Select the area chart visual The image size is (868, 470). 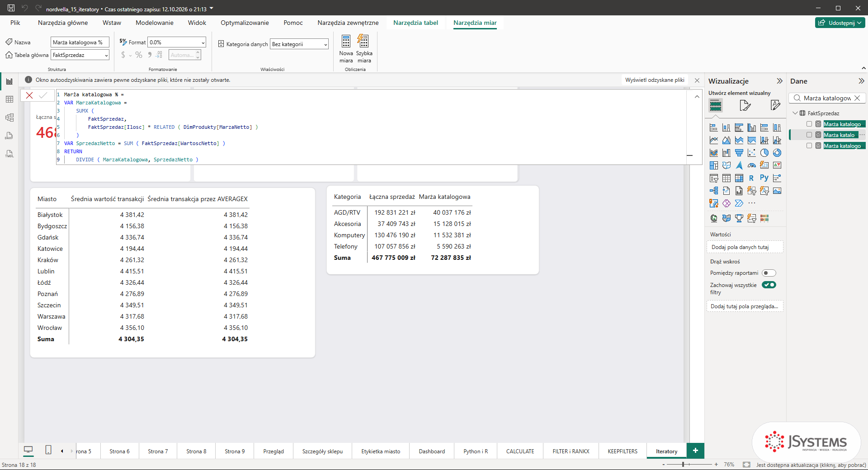726,140
